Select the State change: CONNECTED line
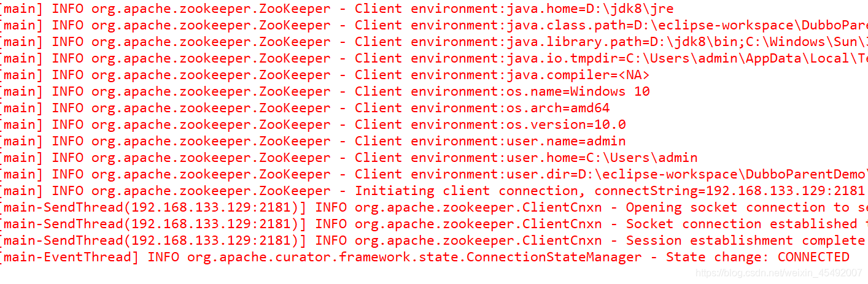Viewport: 868px width, 284px height. 425,257
